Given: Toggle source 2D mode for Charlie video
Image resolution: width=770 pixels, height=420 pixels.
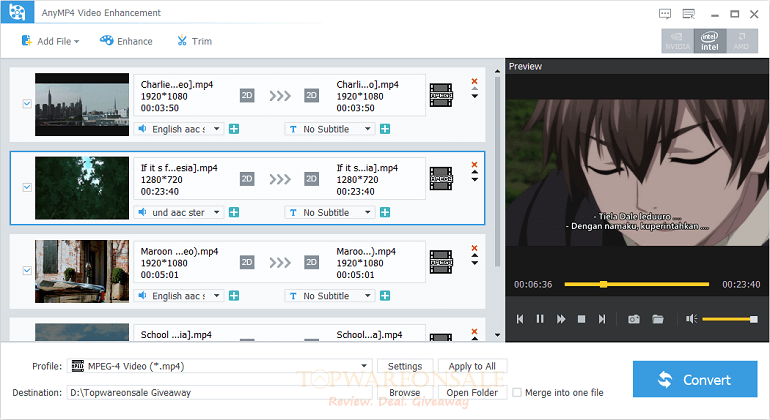Looking at the screenshot, I should pos(247,95).
